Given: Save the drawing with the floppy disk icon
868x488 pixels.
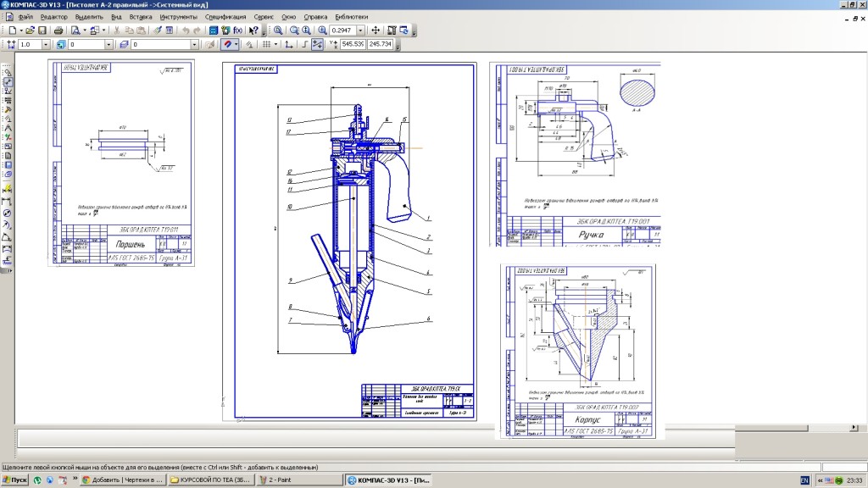Looking at the screenshot, I should pos(42,30).
